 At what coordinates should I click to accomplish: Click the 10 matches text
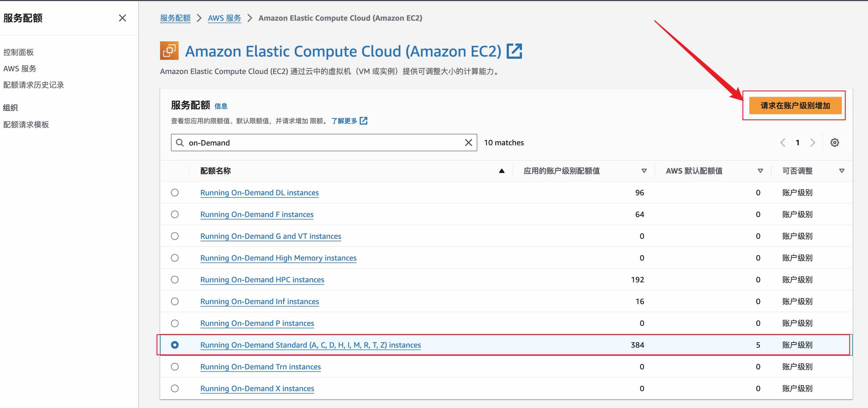point(504,143)
